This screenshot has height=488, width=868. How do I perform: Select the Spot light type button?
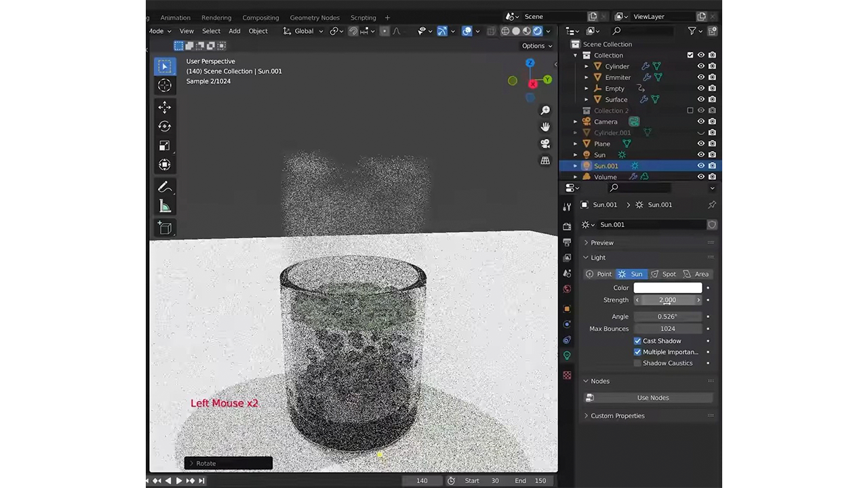point(663,274)
